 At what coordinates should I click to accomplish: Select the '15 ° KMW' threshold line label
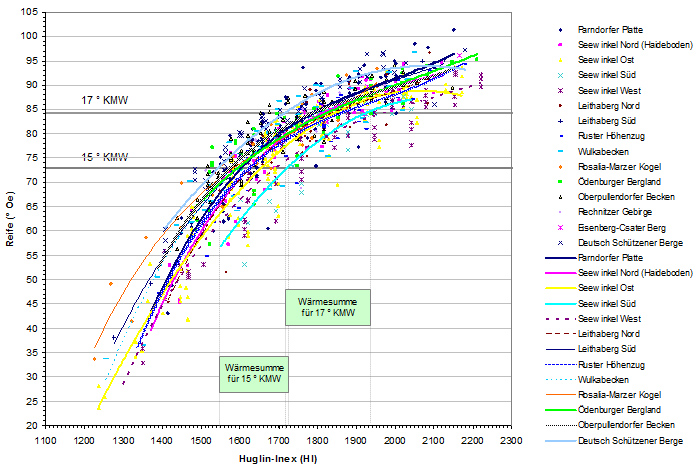(104, 157)
